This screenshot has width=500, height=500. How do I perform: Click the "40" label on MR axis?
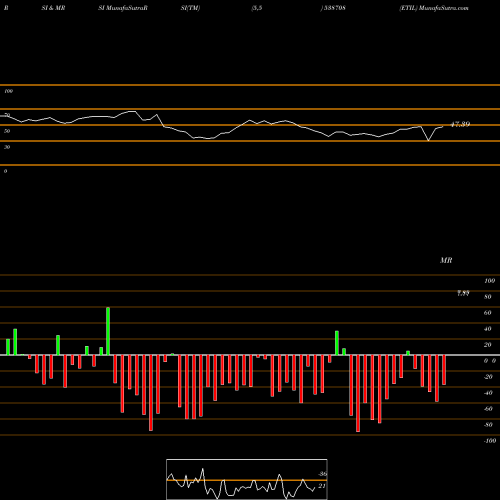coord(488,329)
